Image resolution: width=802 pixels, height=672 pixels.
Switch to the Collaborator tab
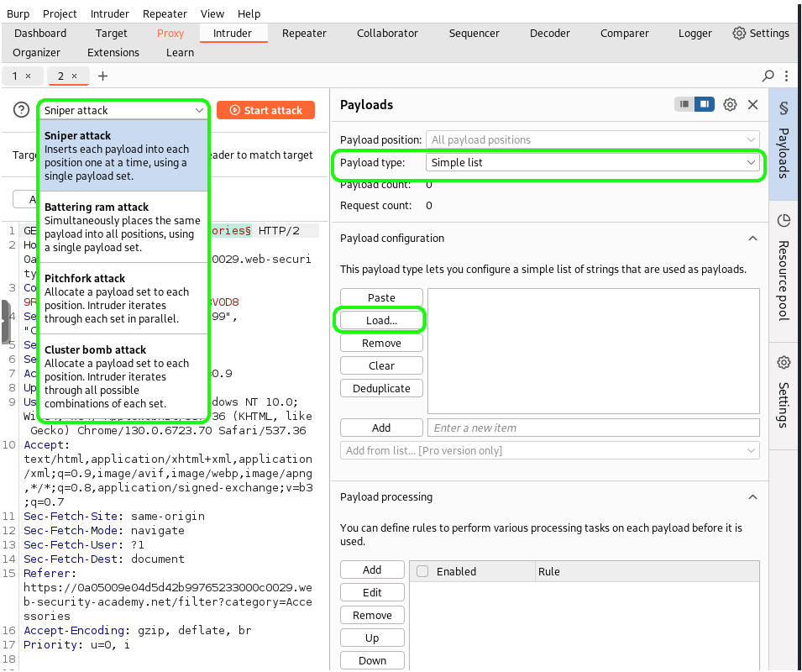pos(387,34)
